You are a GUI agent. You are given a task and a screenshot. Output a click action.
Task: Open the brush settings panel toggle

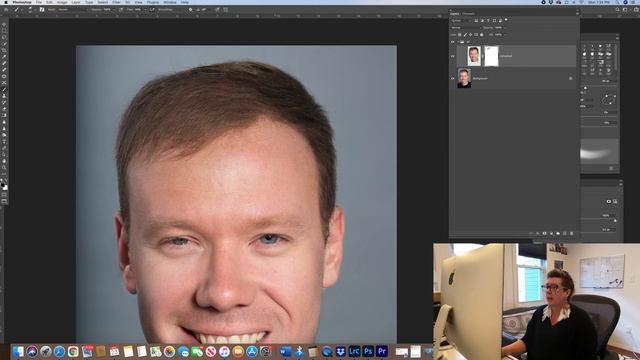[x=42, y=10]
